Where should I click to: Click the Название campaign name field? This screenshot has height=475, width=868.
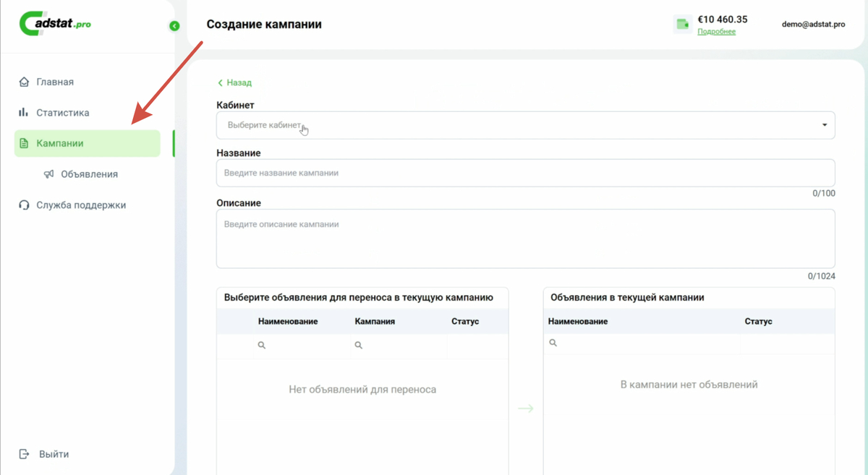(525, 173)
